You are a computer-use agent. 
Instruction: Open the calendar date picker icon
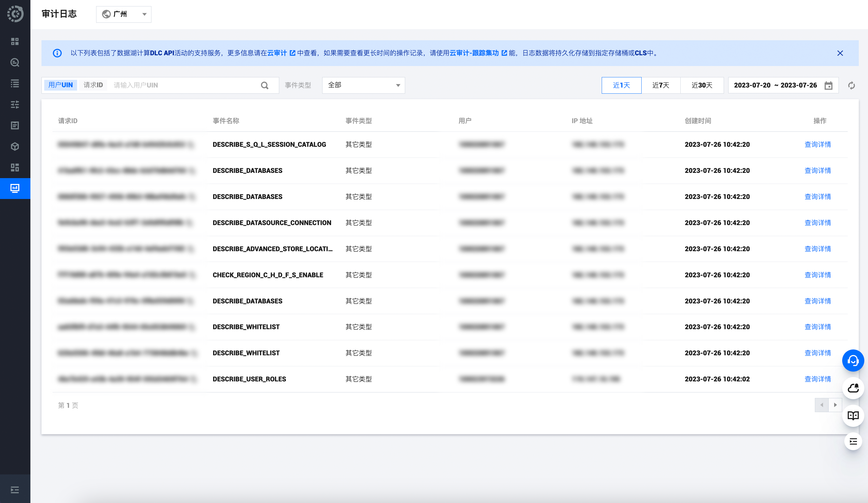pyautogui.click(x=828, y=85)
